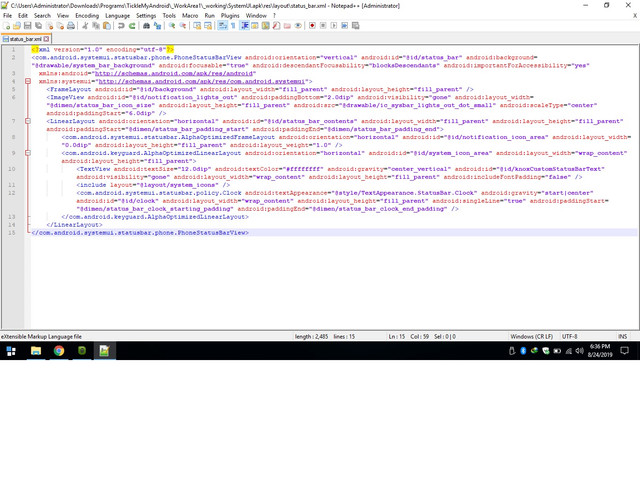The height and width of the screenshot is (484, 640).
Task: Open the Run menu
Action: (209, 16)
